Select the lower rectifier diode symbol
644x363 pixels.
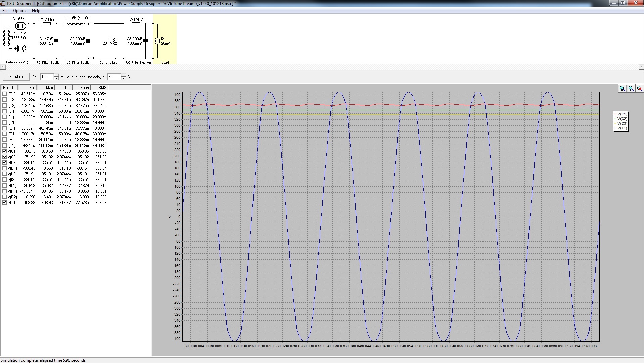20,49
